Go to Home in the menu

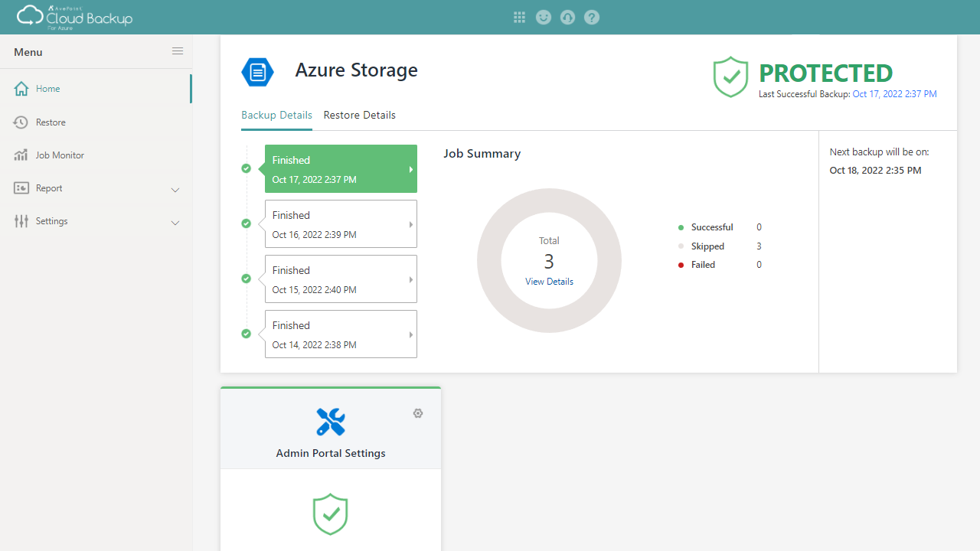tap(96, 89)
